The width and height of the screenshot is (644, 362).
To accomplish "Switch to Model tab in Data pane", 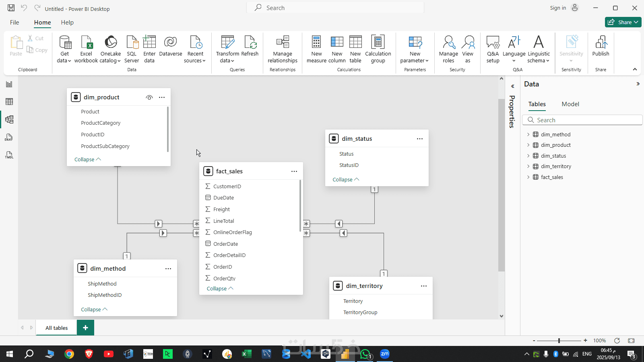I will 570,104.
